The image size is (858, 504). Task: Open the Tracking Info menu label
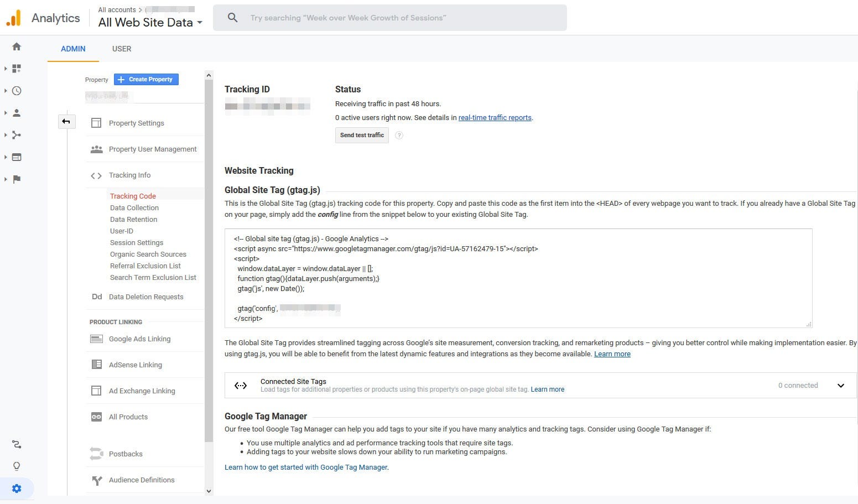pos(129,175)
